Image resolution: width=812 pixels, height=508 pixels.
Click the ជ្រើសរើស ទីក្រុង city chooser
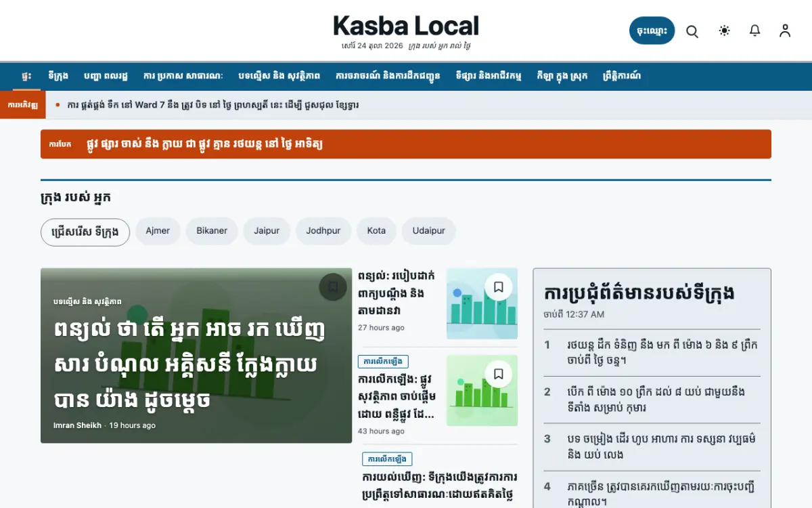tap(85, 232)
